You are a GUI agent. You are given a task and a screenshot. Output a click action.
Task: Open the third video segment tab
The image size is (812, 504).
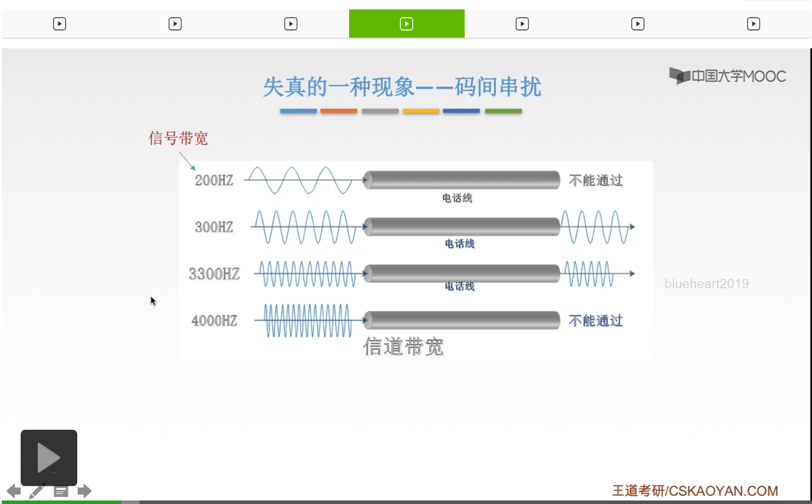coord(291,24)
